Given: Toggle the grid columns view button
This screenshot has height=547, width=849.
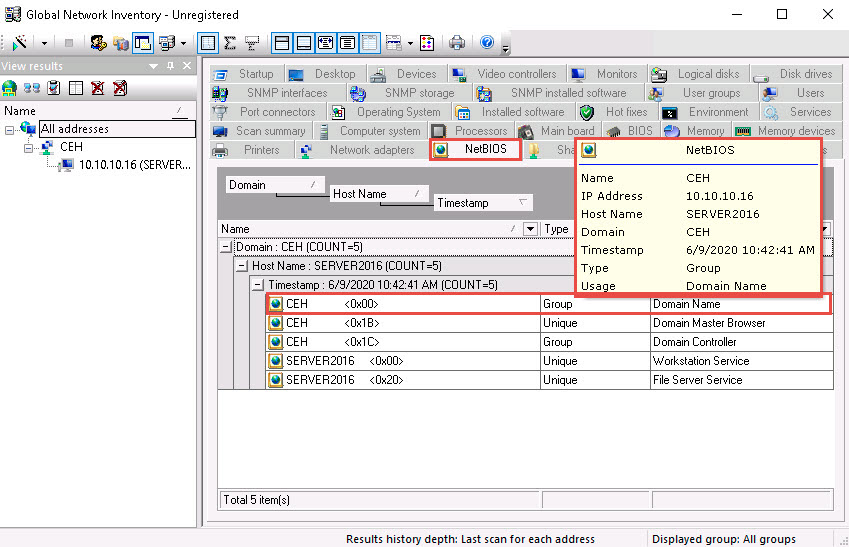Looking at the screenshot, I should (x=208, y=43).
